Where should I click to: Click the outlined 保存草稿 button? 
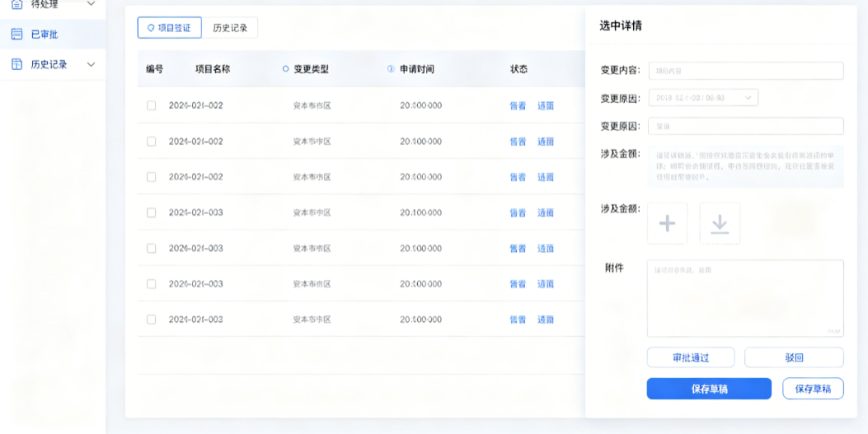click(813, 389)
